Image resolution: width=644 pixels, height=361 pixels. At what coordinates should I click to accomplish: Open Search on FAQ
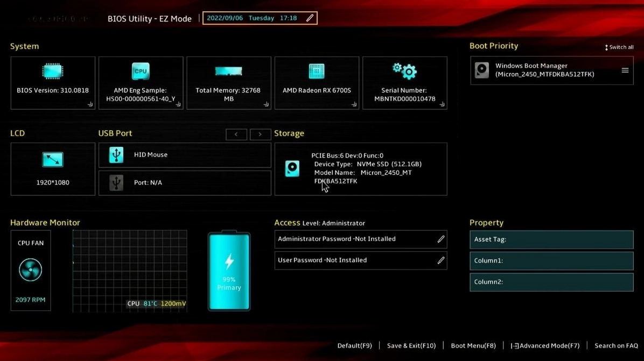(616, 345)
